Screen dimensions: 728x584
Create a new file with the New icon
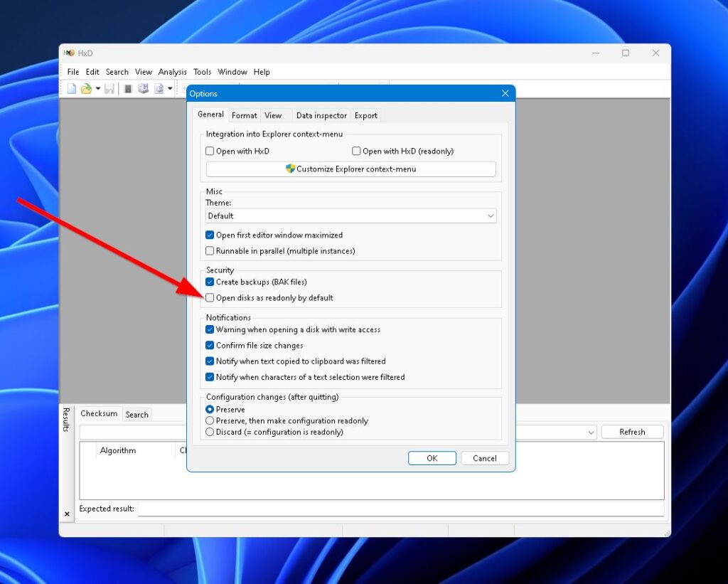(71, 88)
